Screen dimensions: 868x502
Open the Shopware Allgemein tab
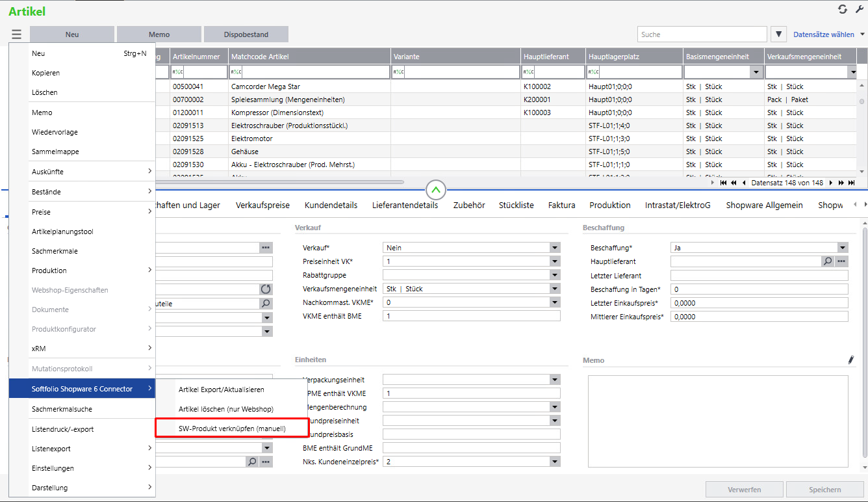coord(764,205)
